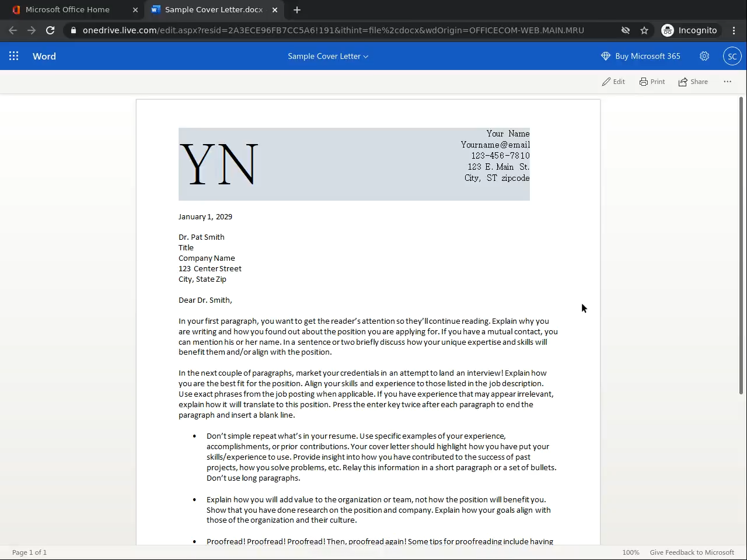Screen dimensions: 747x560
Task: Click the 'Your Name' header line
Action: (508, 134)
